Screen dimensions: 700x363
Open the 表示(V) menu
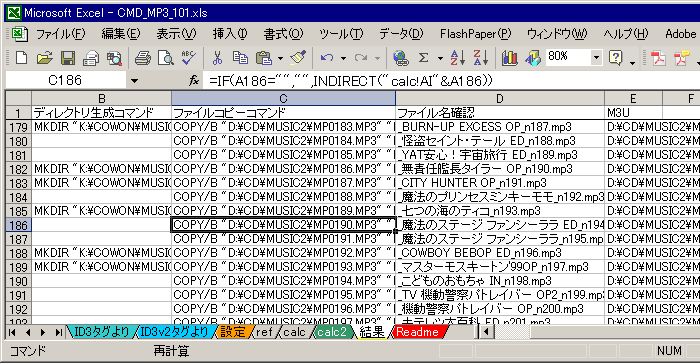click(x=176, y=34)
